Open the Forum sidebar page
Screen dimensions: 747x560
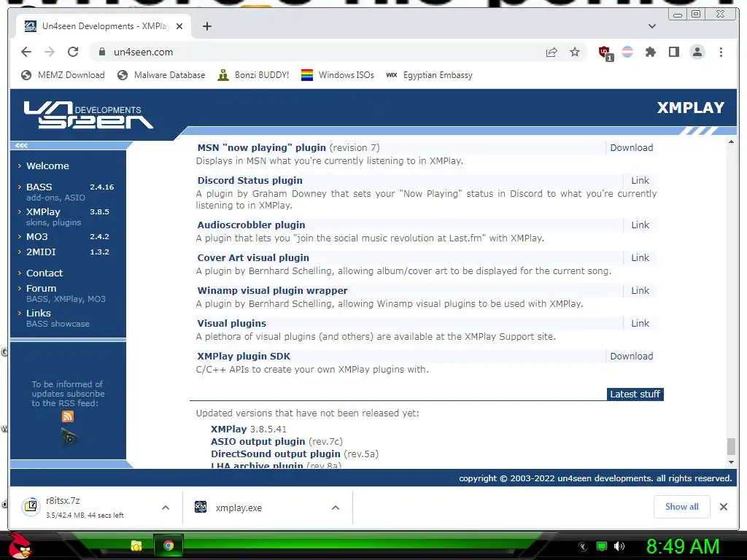click(x=41, y=288)
